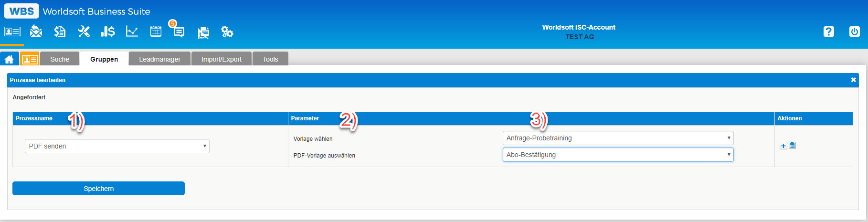Open the calendar icon
The width and height of the screenshot is (868, 222).
click(156, 32)
